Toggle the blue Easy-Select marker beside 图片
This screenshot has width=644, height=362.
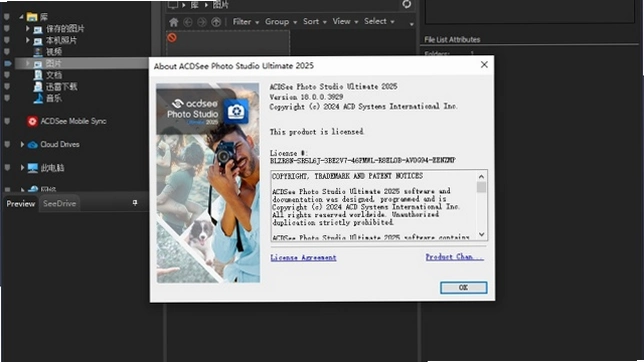pos(7,63)
